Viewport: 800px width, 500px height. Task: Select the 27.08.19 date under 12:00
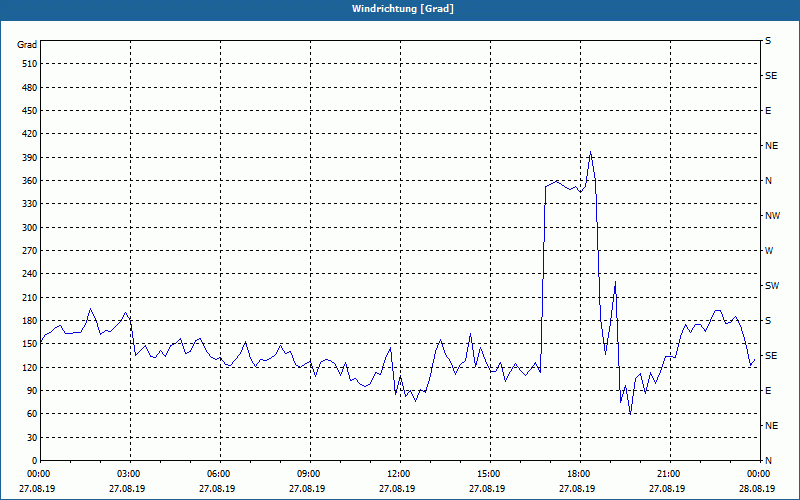pos(397,489)
